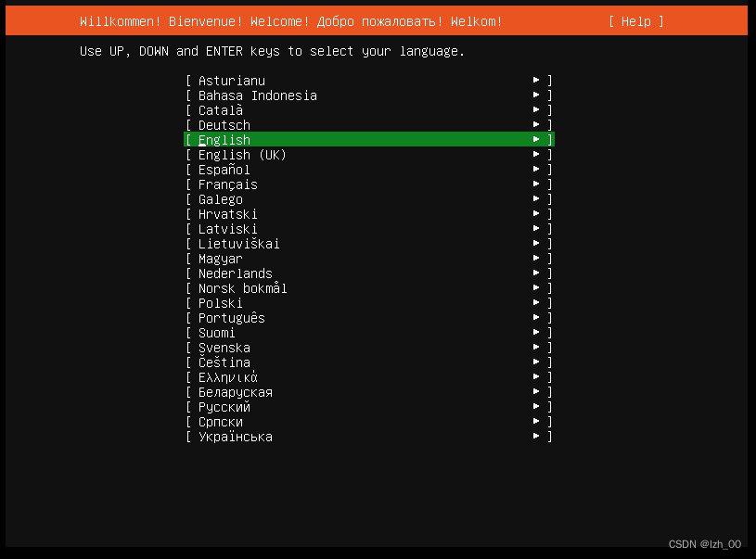Click the arrow on the Lietuviškai row
This screenshot has width=756, height=559.
[536, 244]
